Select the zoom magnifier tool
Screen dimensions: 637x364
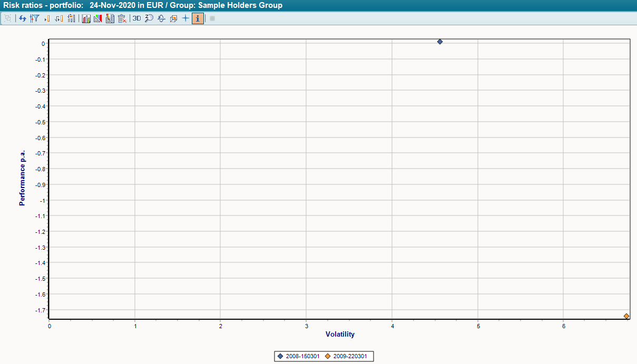[x=149, y=18]
